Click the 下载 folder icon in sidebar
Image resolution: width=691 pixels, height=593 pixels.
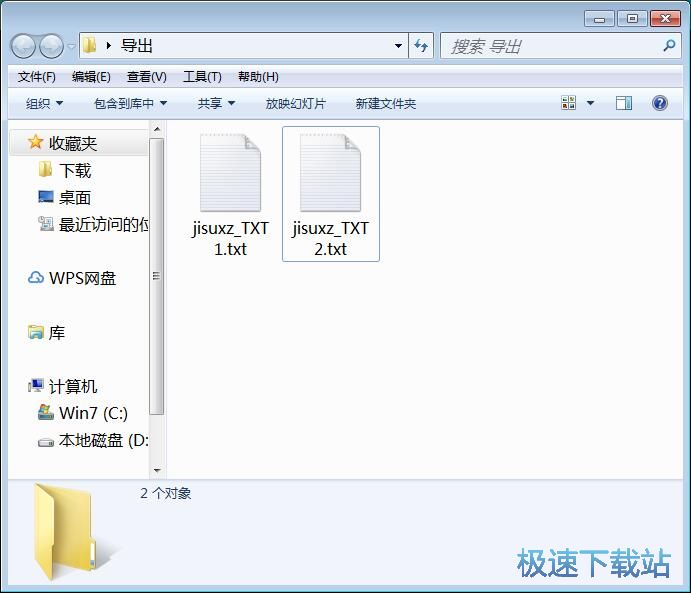(45, 170)
